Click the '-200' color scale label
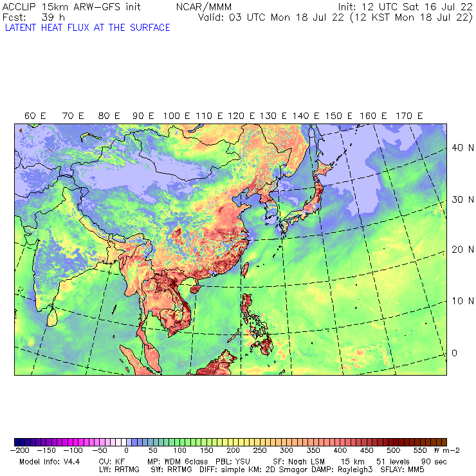The width and height of the screenshot is (476, 476). tap(20, 450)
